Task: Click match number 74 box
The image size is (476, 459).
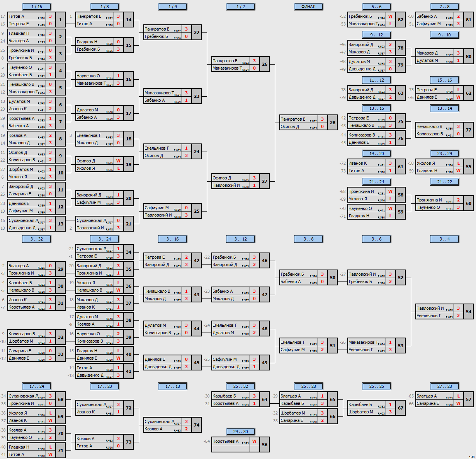Action: [197, 425]
